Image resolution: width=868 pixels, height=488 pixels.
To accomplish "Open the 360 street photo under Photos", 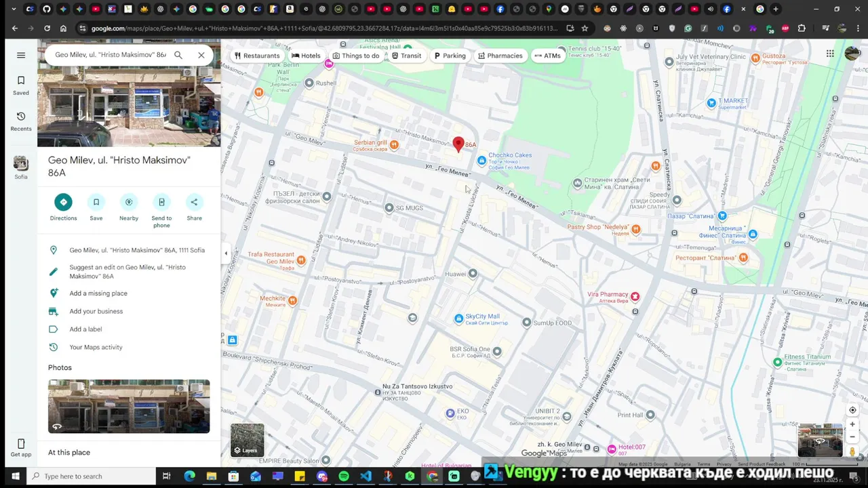I will coord(129,406).
